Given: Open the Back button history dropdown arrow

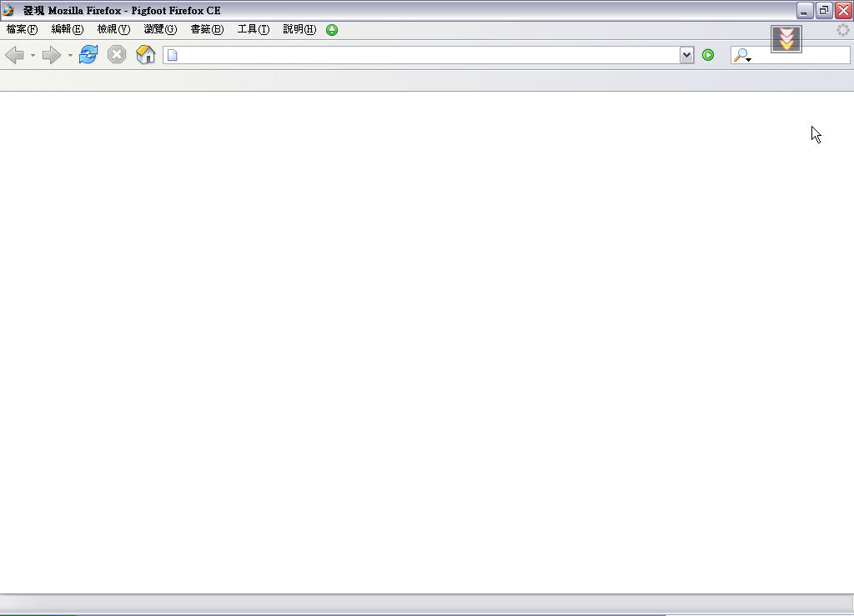Looking at the screenshot, I should click(x=33, y=56).
